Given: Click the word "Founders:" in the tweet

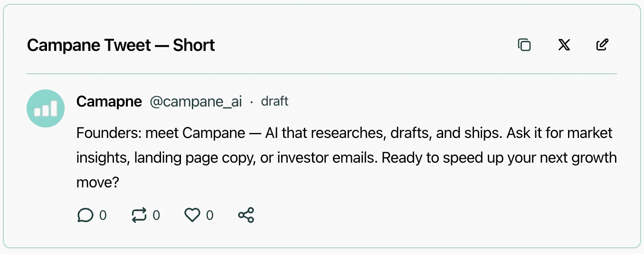Looking at the screenshot, I should pyautogui.click(x=109, y=133).
